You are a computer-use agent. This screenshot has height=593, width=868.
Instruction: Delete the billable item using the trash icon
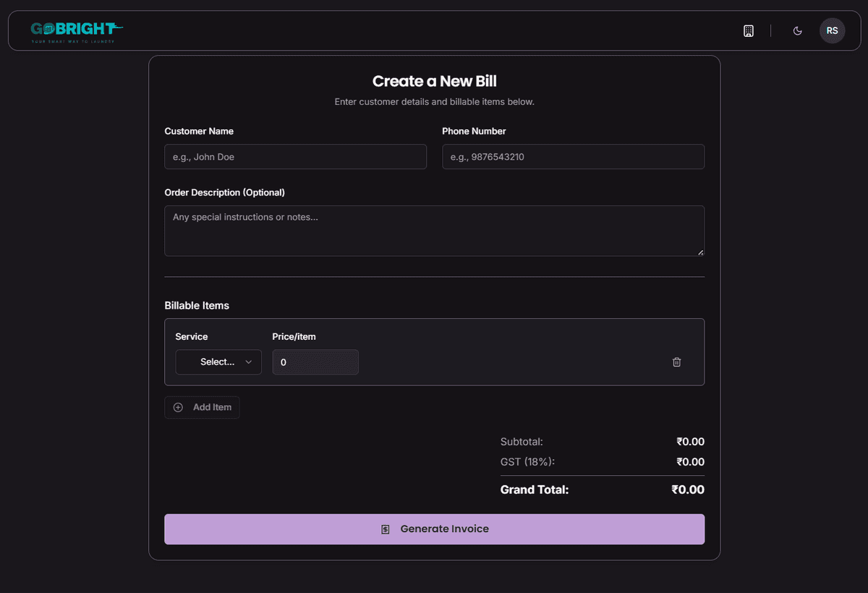click(676, 362)
